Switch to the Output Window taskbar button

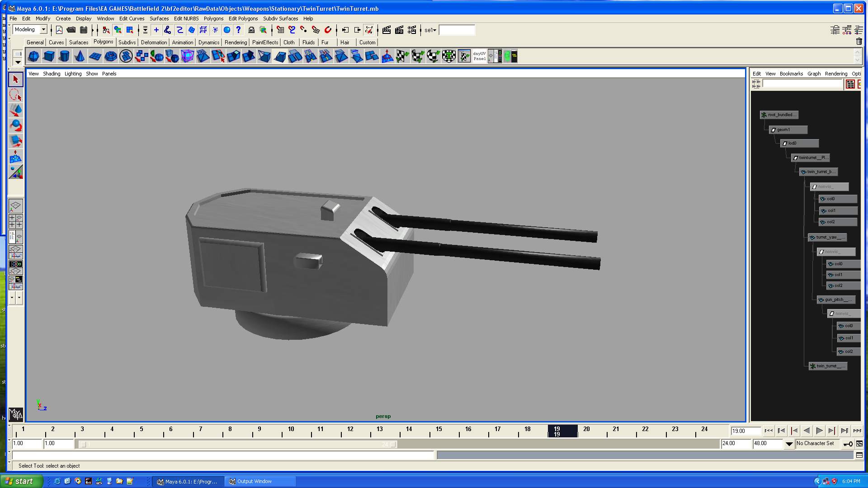[x=261, y=482]
